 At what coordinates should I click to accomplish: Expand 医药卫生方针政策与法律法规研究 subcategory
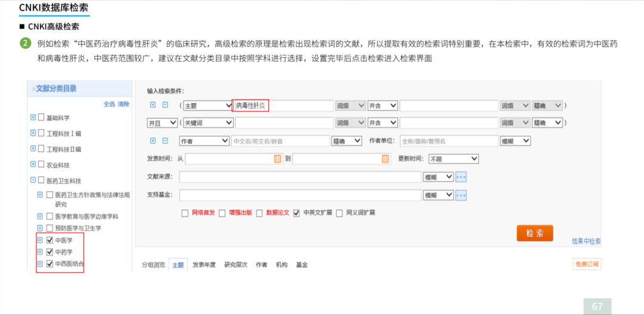tap(40, 195)
